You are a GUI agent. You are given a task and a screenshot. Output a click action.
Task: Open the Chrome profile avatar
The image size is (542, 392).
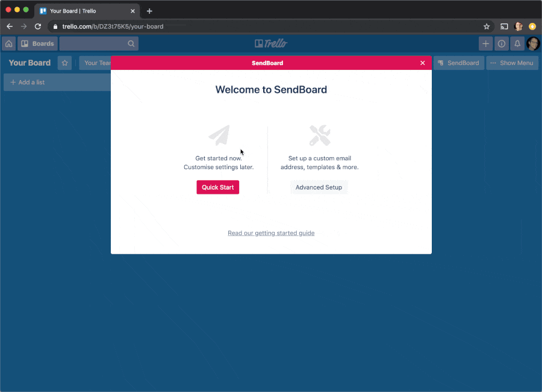click(x=519, y=26)
